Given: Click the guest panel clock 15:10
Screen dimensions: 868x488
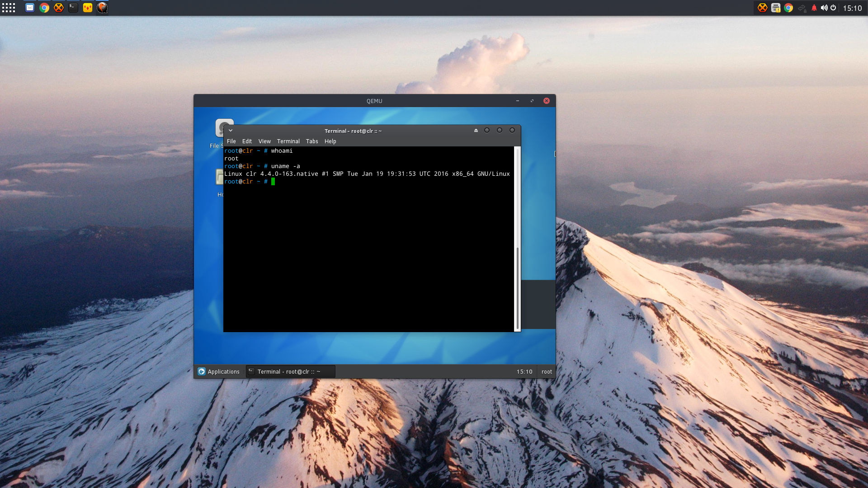Looking at the screenshot, I should point(524,371).
